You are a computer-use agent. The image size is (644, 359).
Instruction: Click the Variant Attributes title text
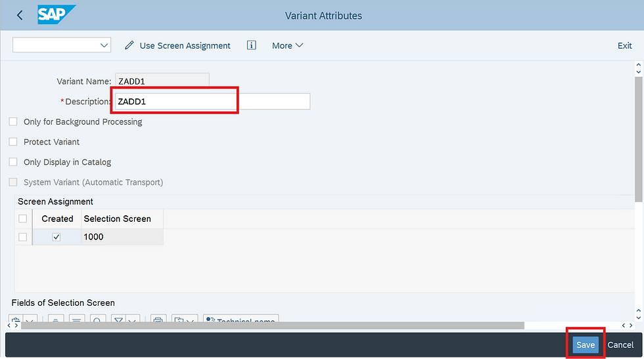click(x=323, y=16)
